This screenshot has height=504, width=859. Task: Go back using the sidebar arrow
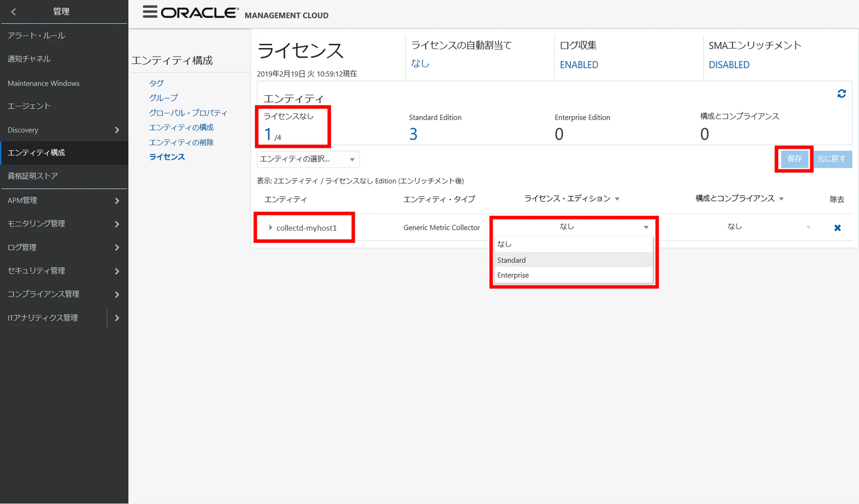point(14,12)
